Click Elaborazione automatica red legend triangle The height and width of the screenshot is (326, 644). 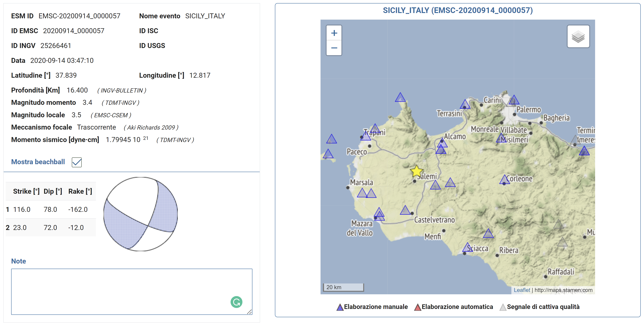(417, 307)
